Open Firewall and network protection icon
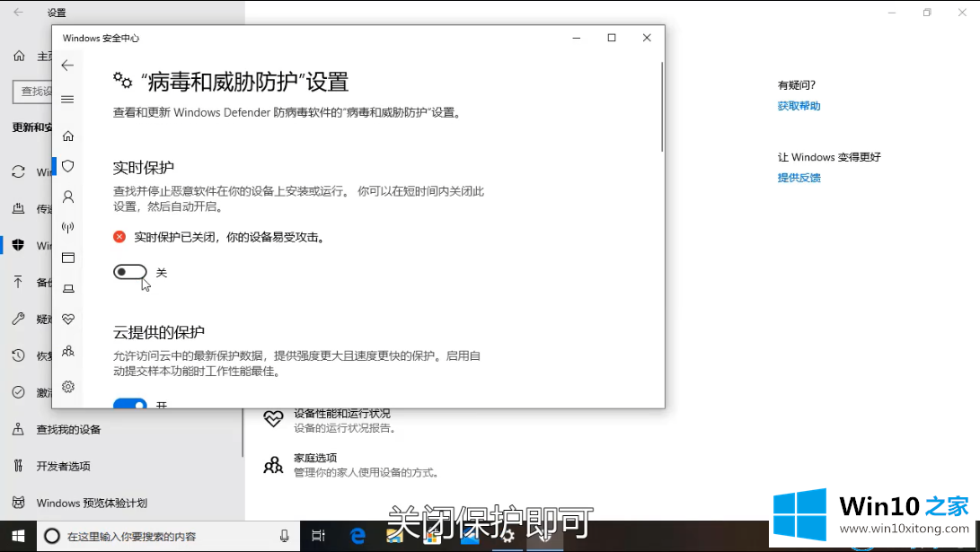 [x=68, y=227]
